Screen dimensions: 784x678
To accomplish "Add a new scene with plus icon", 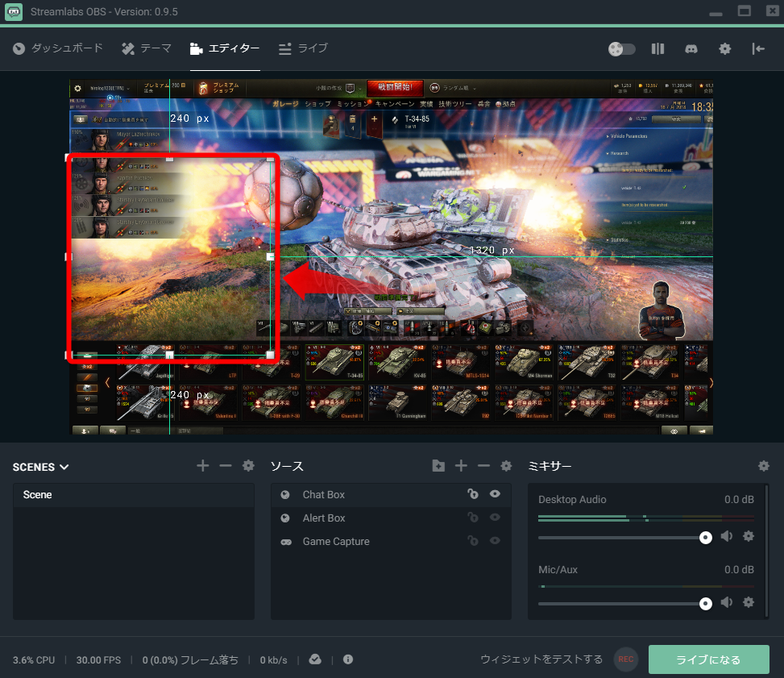I will click(202, 466).
